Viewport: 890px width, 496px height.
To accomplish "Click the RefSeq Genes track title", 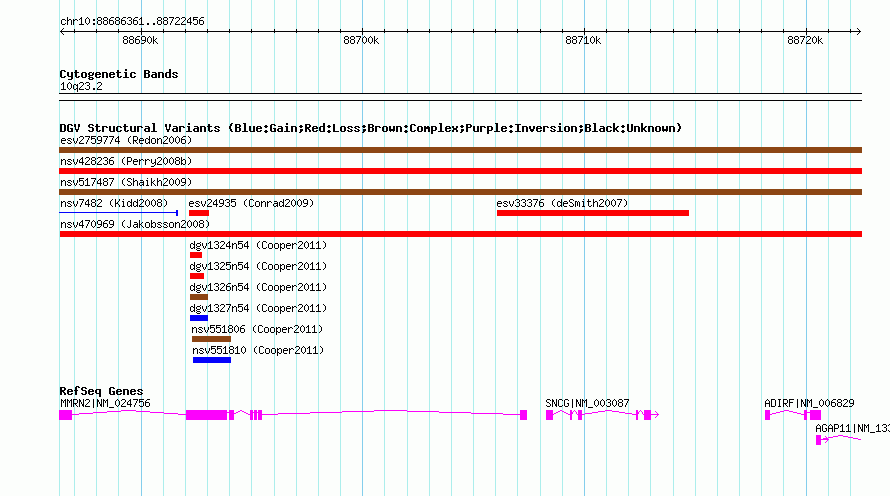I will pos(101,391).
